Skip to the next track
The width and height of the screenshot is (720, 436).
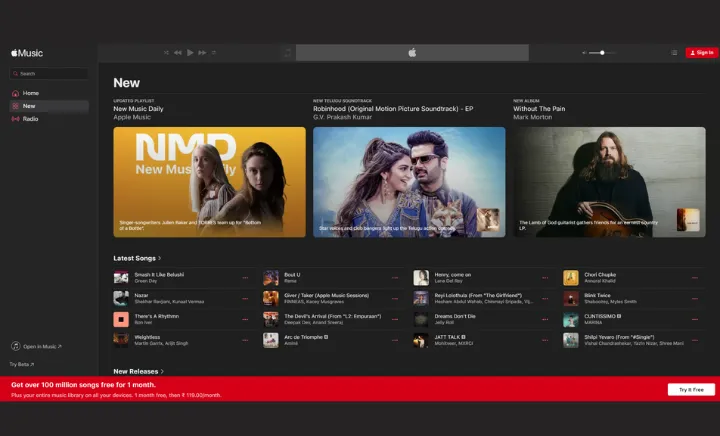tap(202, 53)
